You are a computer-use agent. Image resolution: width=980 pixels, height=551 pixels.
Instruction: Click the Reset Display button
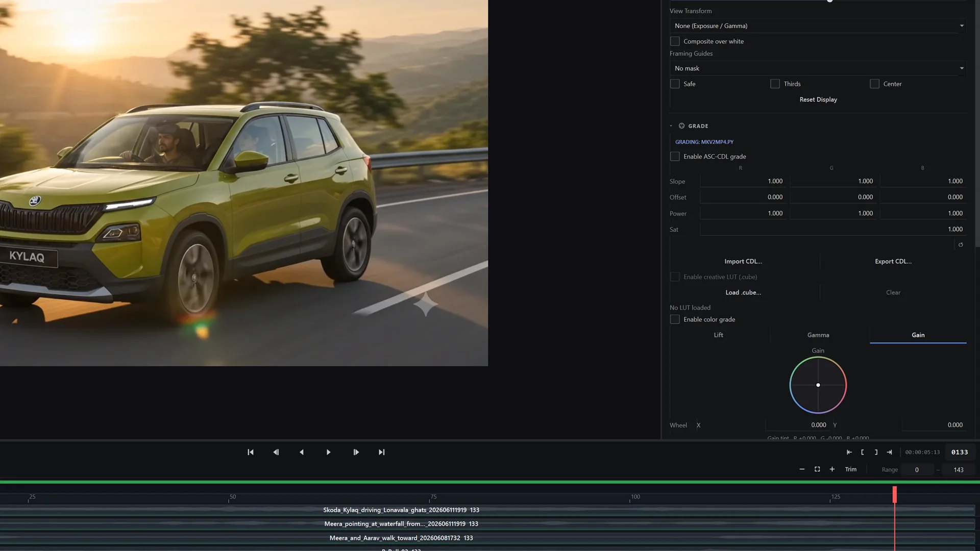pyautogui.click(x=818, y=99)
